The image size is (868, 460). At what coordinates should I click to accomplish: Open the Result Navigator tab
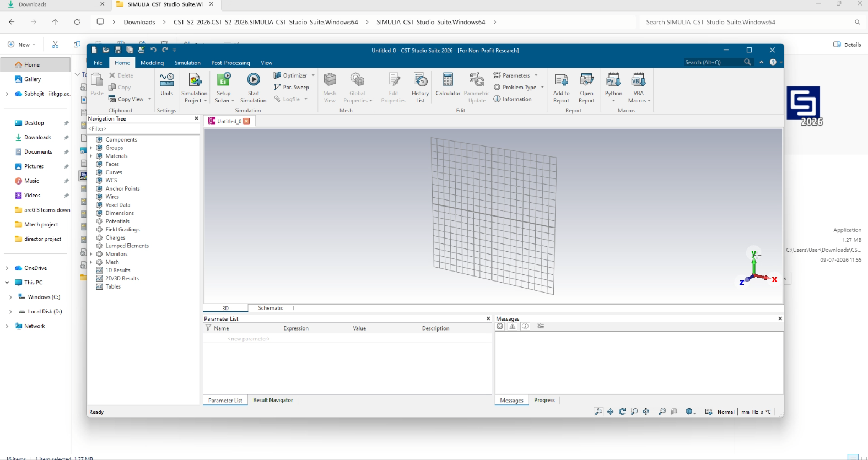(273, 400)
